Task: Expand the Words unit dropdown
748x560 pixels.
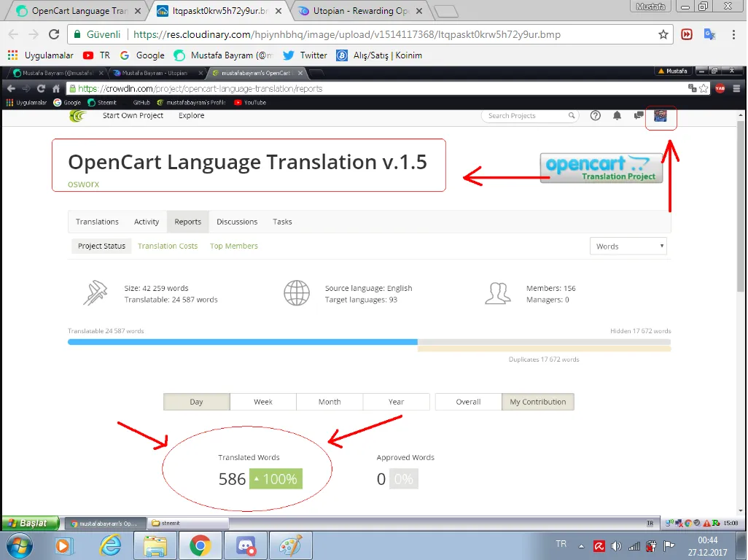Action: pyautogui.click(x=628, y=246)
